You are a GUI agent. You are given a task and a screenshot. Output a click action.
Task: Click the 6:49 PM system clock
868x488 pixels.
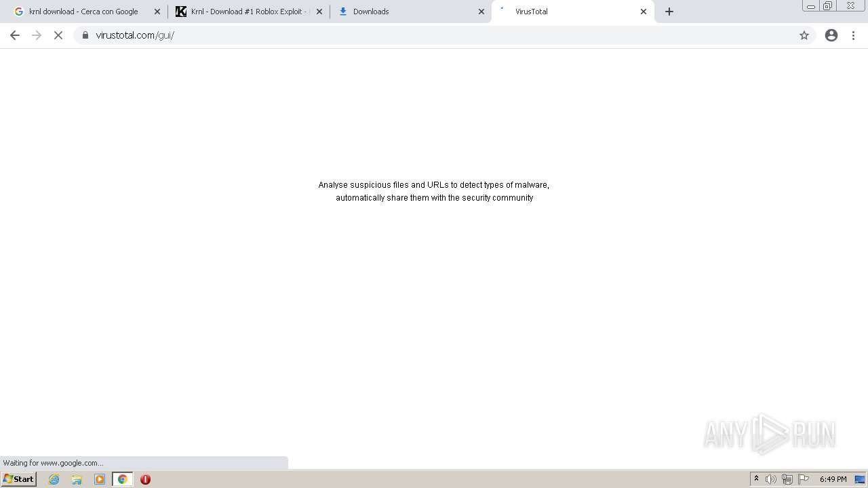point(833,479)
